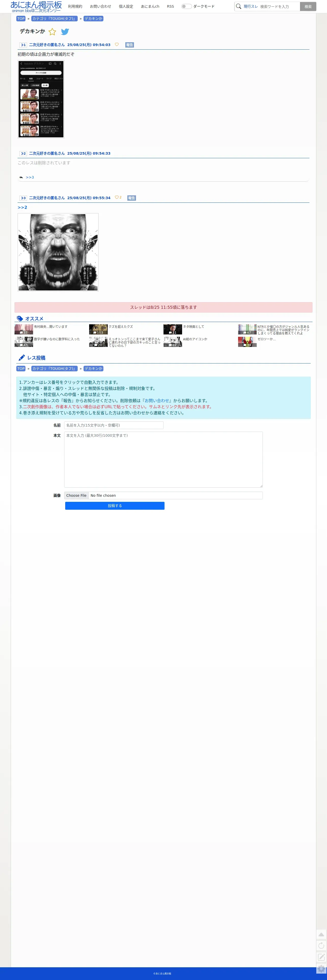This screenshot has height=980, width=327.
Task: Open the あにまんch menu item
Action: [x=150, y=6]
